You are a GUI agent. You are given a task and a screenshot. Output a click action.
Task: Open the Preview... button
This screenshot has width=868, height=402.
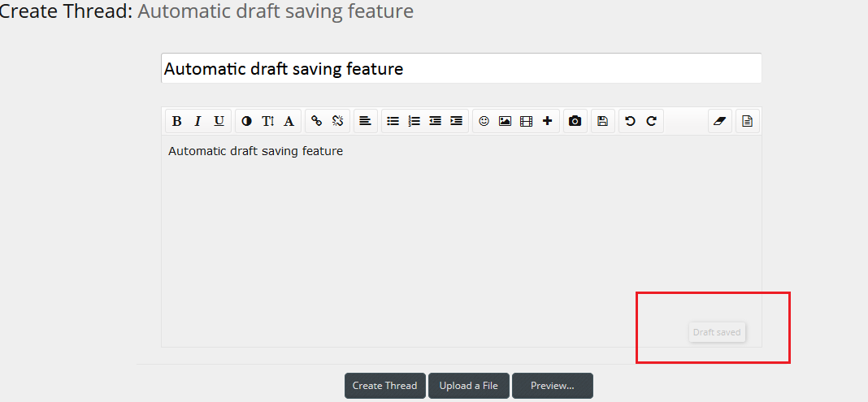point(553,386)
